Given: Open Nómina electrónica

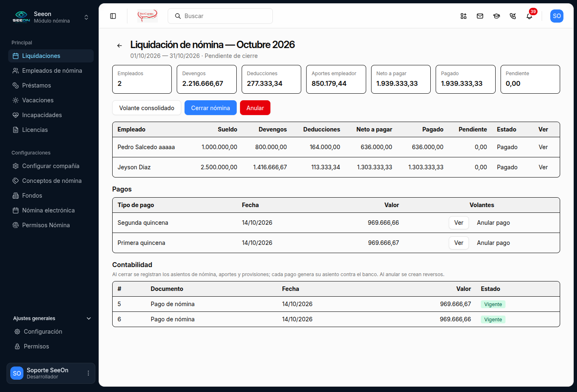Looking at the screenshot, I should [x=51, y=210].
